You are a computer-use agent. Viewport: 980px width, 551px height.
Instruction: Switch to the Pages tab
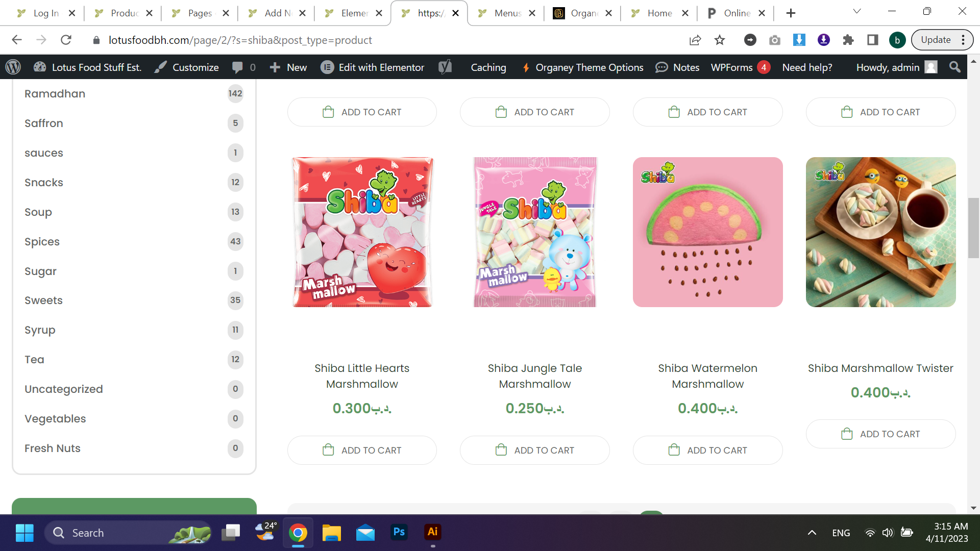coord(199,13)
